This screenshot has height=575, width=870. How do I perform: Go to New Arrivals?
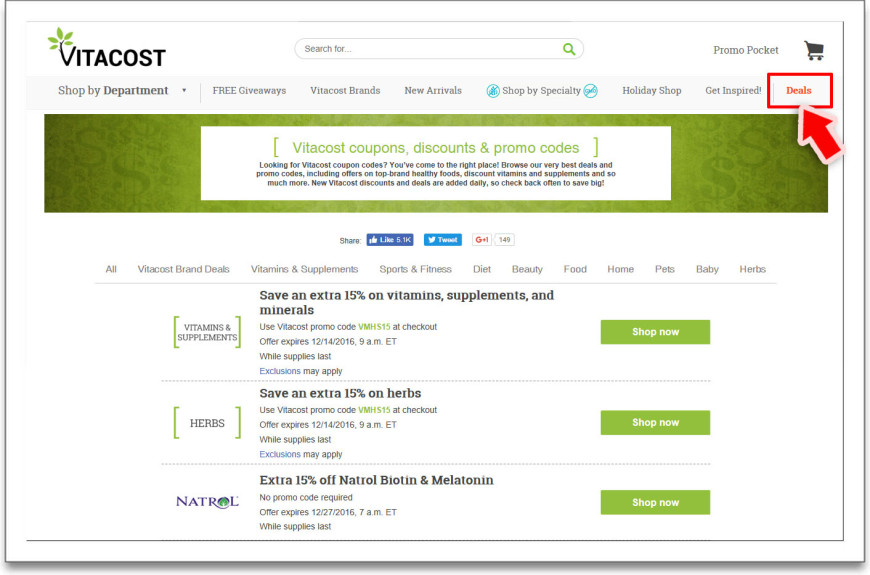[433, 90]
